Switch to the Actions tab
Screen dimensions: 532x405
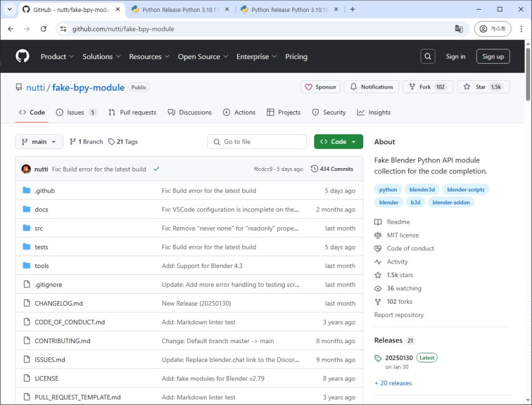[x=239, y=112]
